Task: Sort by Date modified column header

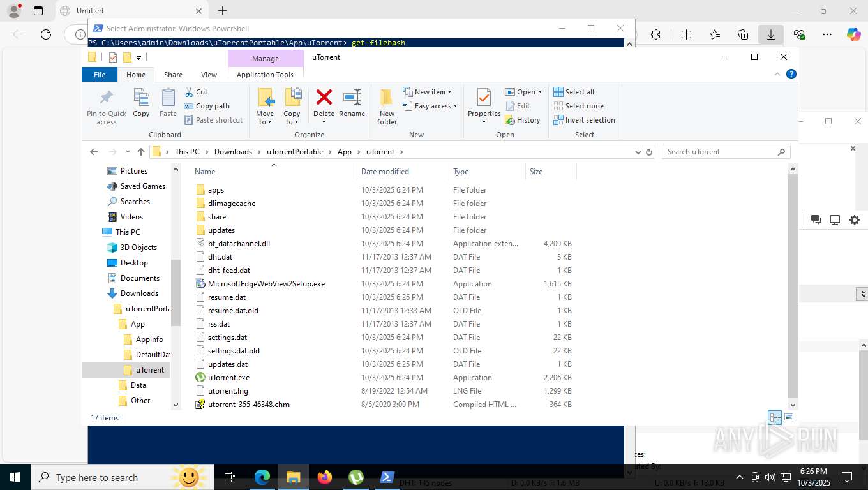Action: pos(403,172)
